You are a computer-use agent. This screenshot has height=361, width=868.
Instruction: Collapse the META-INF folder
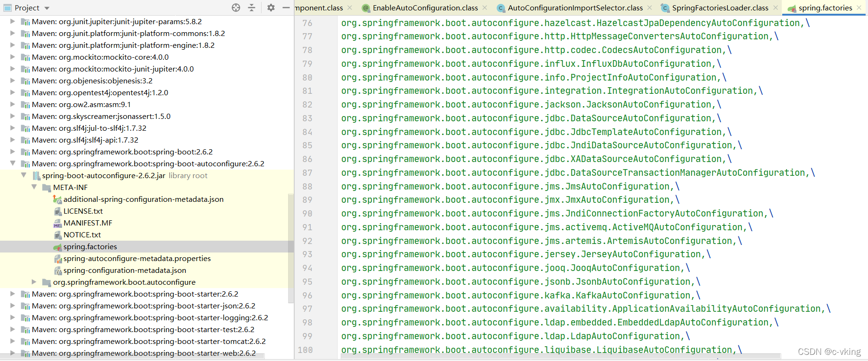pos(34,187)
